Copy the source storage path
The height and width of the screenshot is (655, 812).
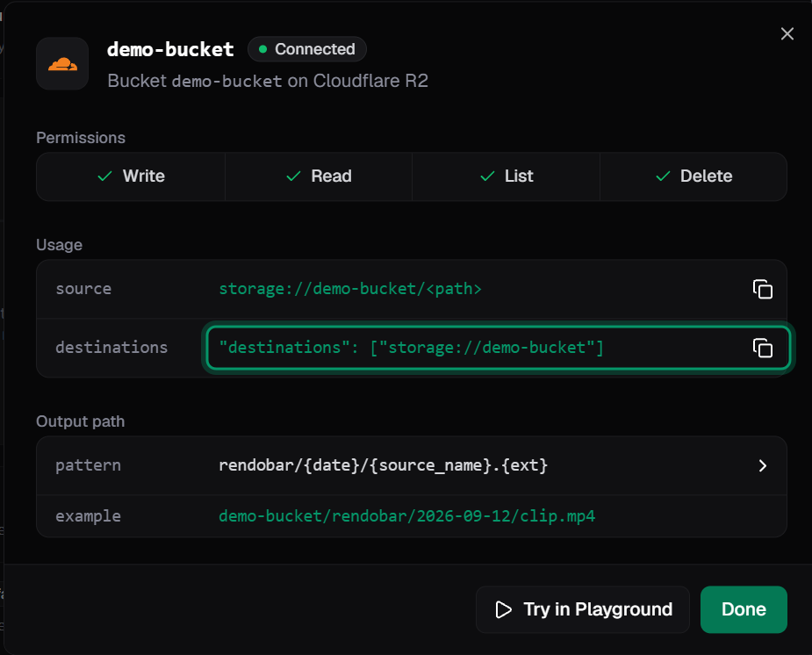coord(762,289)
